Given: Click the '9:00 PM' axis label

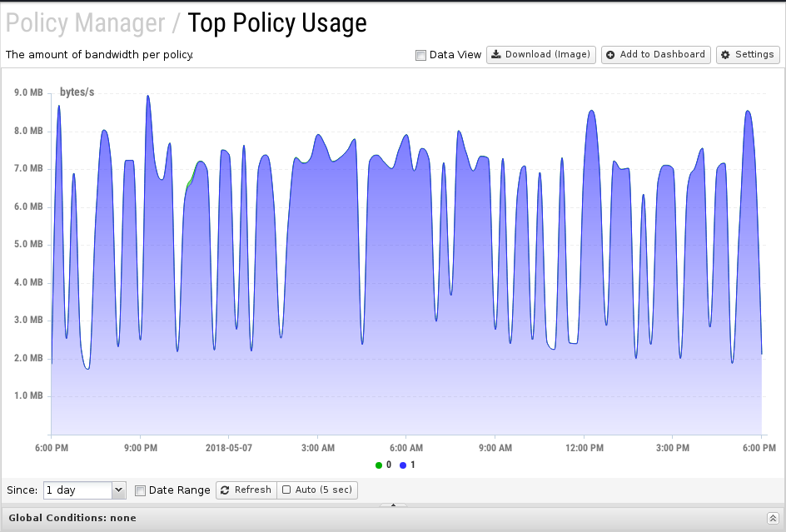Looking at the screenshot, I should click(x=141, y=448).
